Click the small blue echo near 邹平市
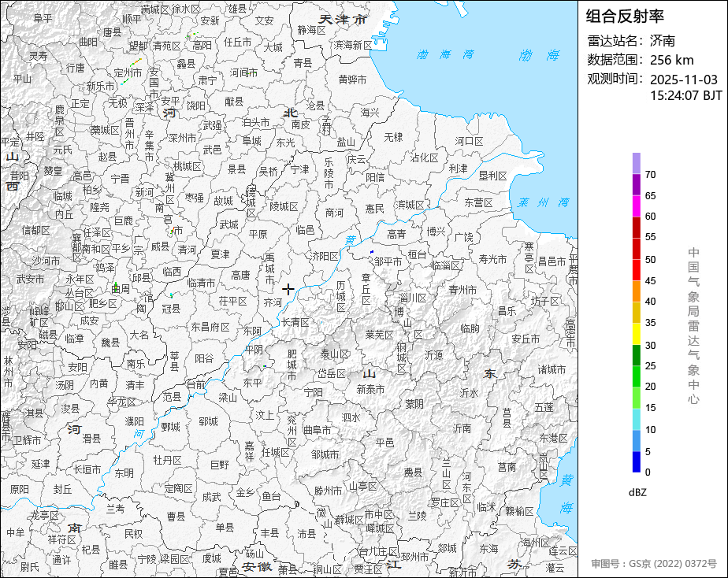Image resolution: width=728 pixels, height=578 pixels. pyautogui.click(x=371, y=251)
